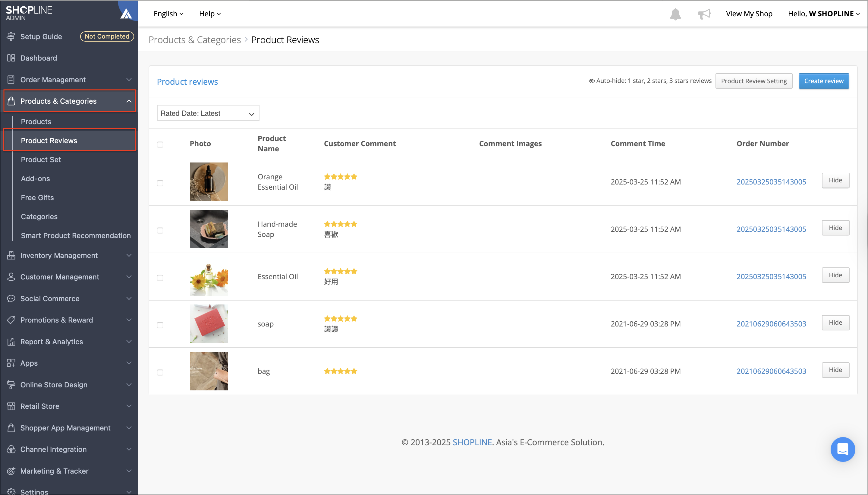Open the Product Set submenu item

pyautogui.click(x=41, y=160)
